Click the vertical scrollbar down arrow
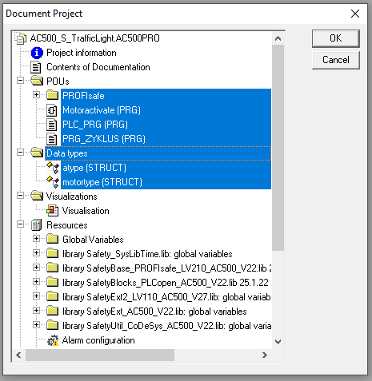This screenshot has width=372, height=381. coord(278,342)
